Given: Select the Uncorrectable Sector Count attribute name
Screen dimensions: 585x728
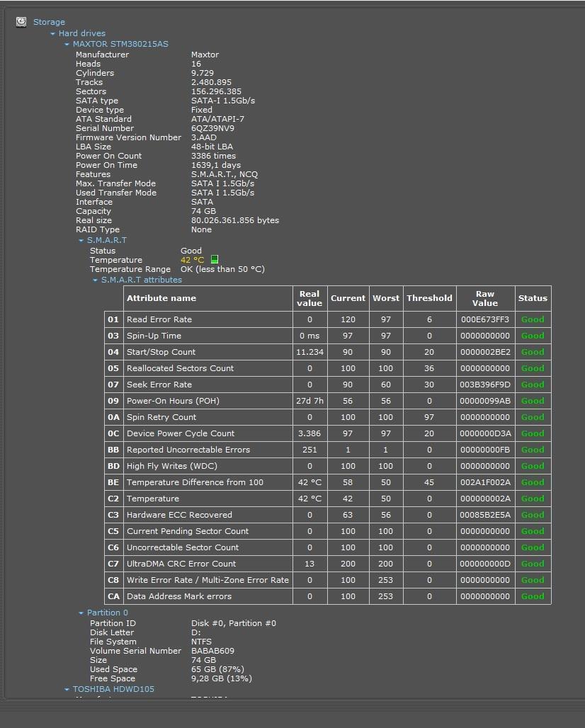Looking at the screenshot, I should pyautogui.click(x=183, y=547).
